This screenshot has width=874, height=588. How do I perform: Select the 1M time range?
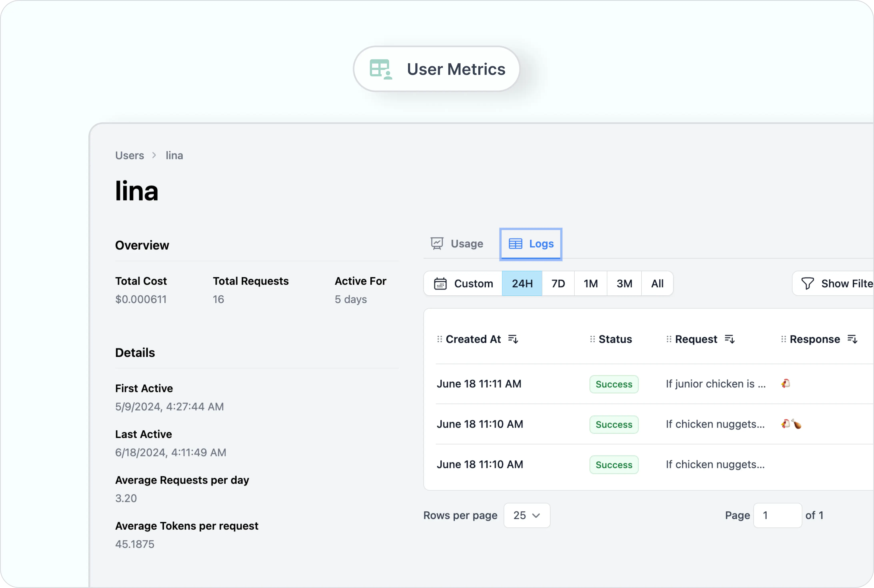click(590, 283)
